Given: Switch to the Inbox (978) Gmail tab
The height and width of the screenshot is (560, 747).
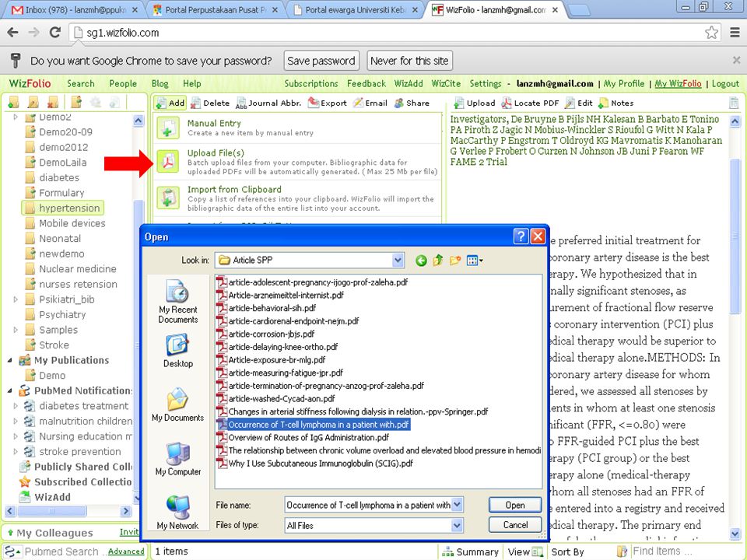Looking at the screenshot, I should (73, 9).
